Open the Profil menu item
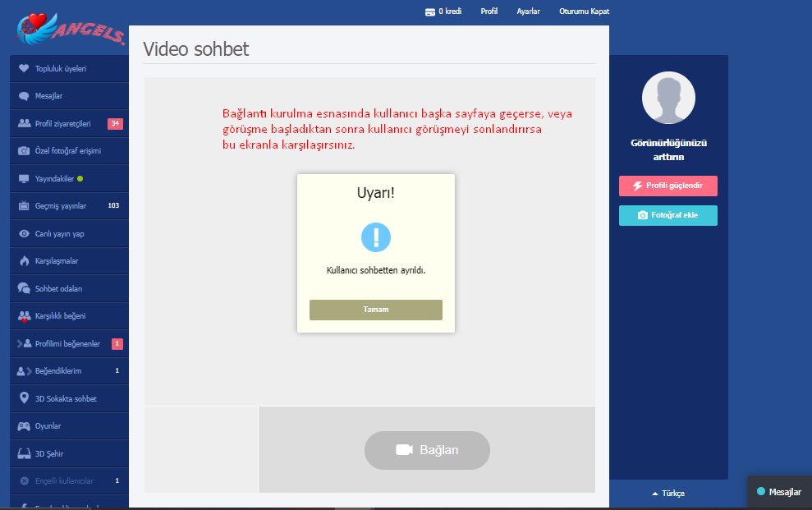This screenshot has height=510, width=812. (x=489, y=11)
